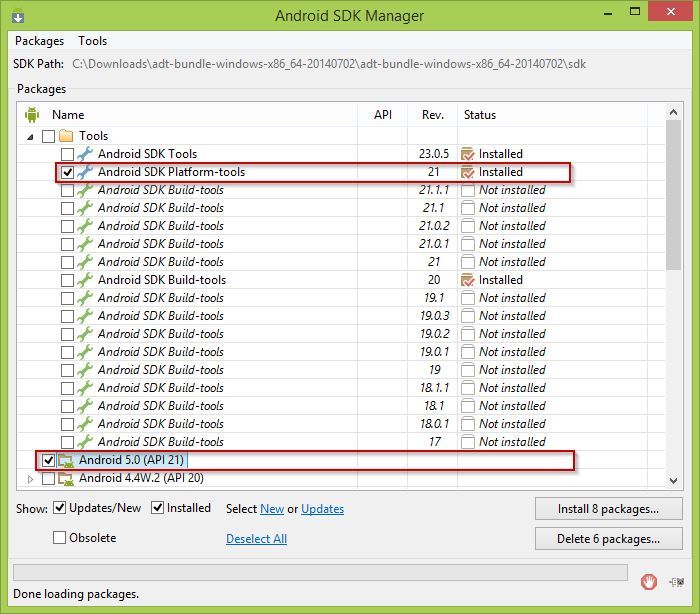Click the wrench icon of Build-tools rev 18.1.1
The width and height of the screenshot is (700, 614).
(x=85, y=388)
